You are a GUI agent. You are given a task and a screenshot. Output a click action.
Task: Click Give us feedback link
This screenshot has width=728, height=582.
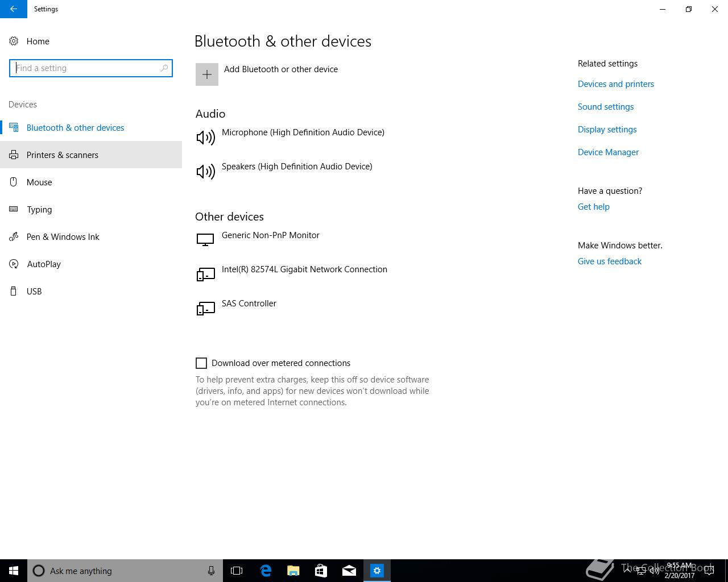pyautogui.click(x=610, y=261)
